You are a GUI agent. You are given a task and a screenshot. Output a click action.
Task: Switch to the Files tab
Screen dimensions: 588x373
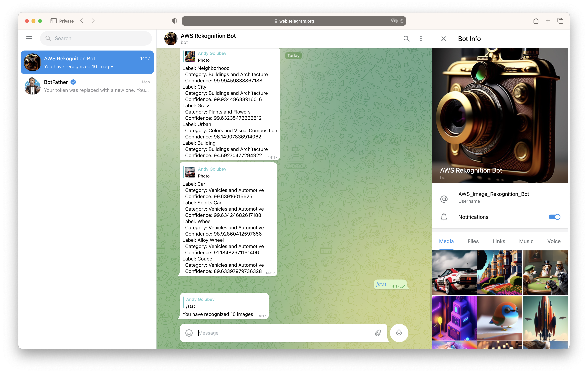(x=473, y=241)
